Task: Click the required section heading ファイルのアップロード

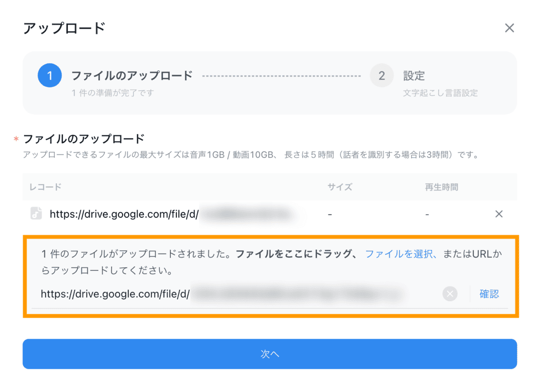Action: (x=83, y=139)
